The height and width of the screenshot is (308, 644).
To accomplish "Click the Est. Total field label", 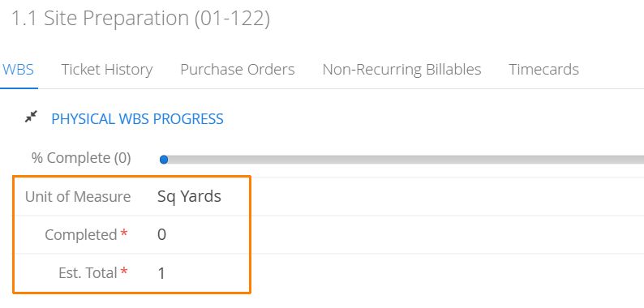I will coord(88,272).
